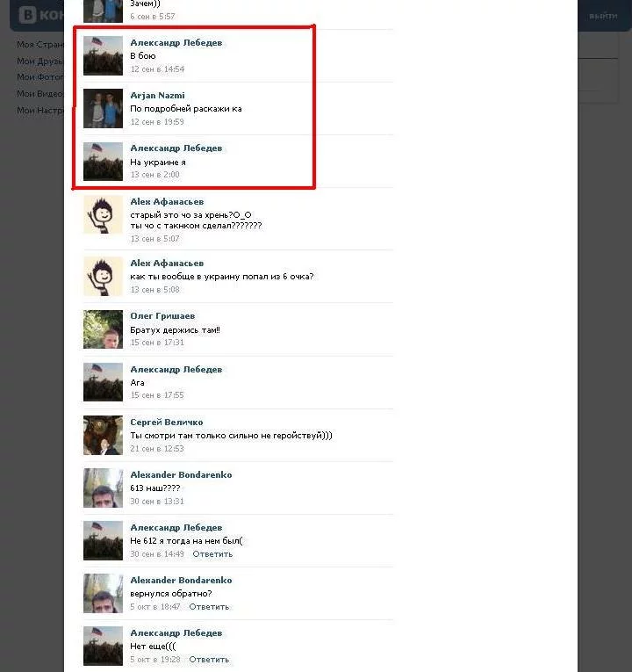Open Моя Страница in left menu

pyautogui.click(x=40, y=45)
